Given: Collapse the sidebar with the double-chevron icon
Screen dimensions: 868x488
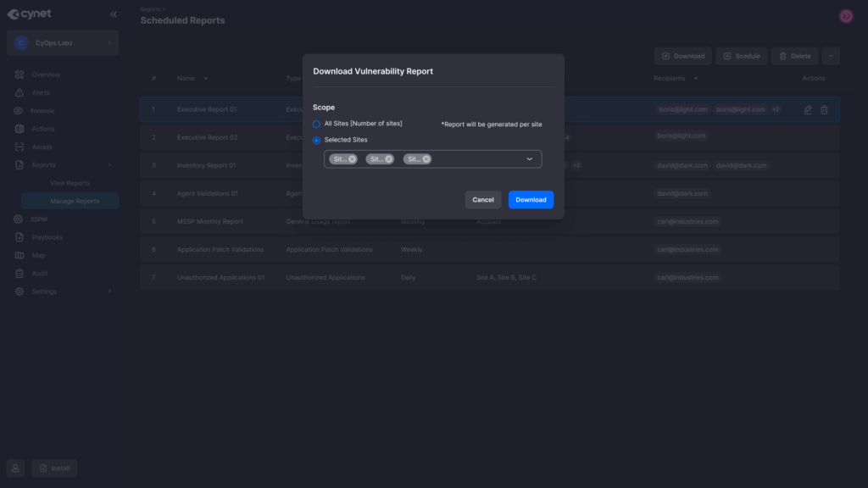Looking at the screenshot, I should [x=114, y=14].
